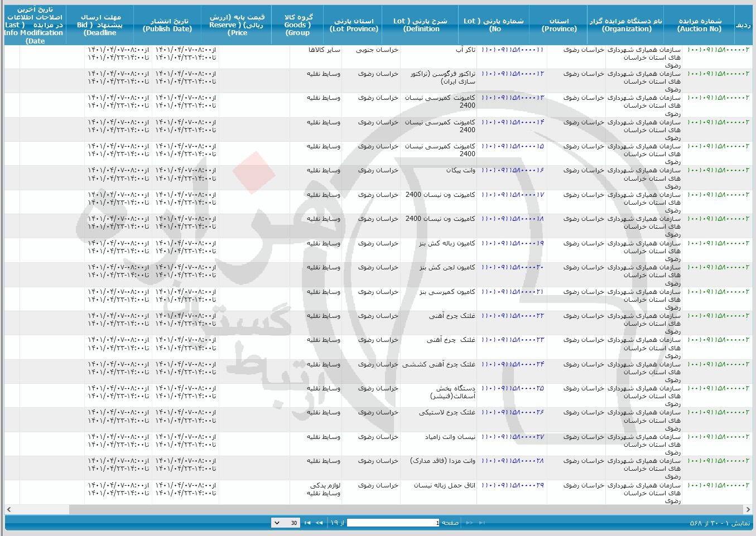
Task: Select the تراکتور فرگوسن lot description cell
Action: point(439,81)
